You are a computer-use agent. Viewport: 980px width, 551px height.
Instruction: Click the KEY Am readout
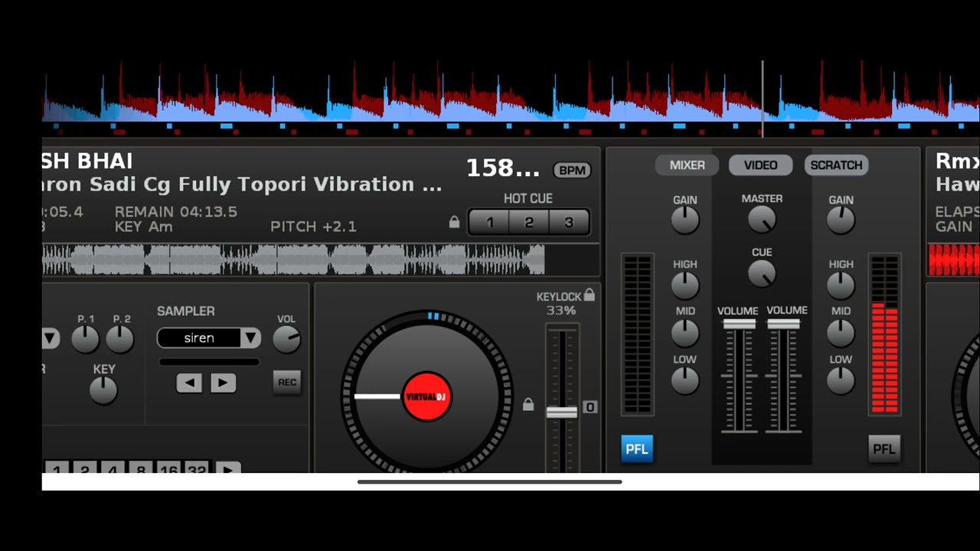pyautogui.click(x=144, y=227)
